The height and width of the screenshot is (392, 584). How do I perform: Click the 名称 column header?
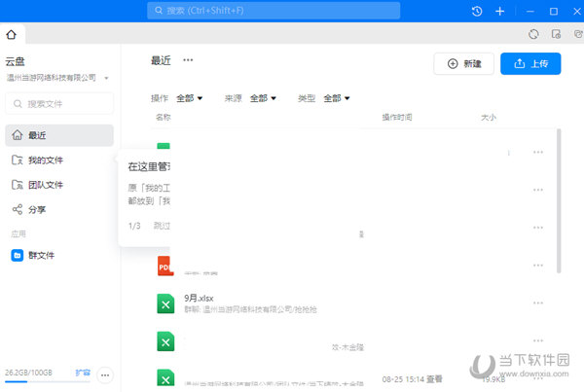tap(164, 118)
